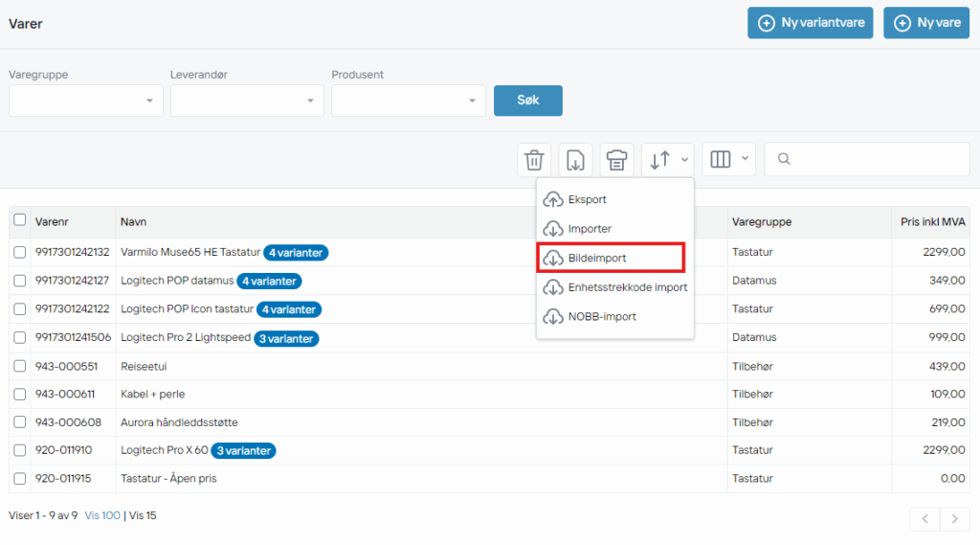Click the printer icon in toolbar
Viewport: 980px width, 545px height.
point(616,160)
